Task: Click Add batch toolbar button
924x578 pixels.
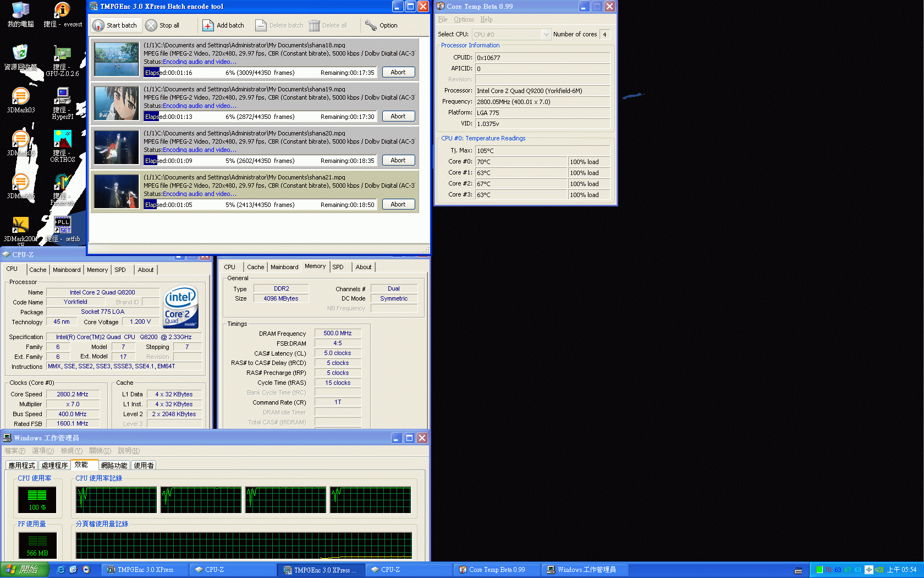Action: click(x=223, y=25)
